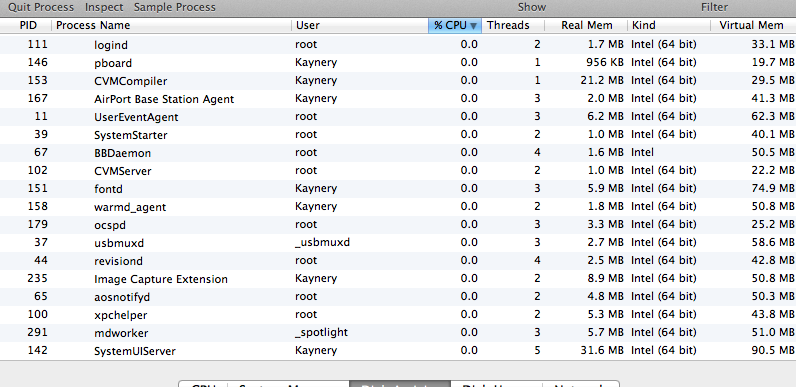Select the AirPort Base Station Agent process
Viewport: 796px width, 387px height.
pos(164,99)
